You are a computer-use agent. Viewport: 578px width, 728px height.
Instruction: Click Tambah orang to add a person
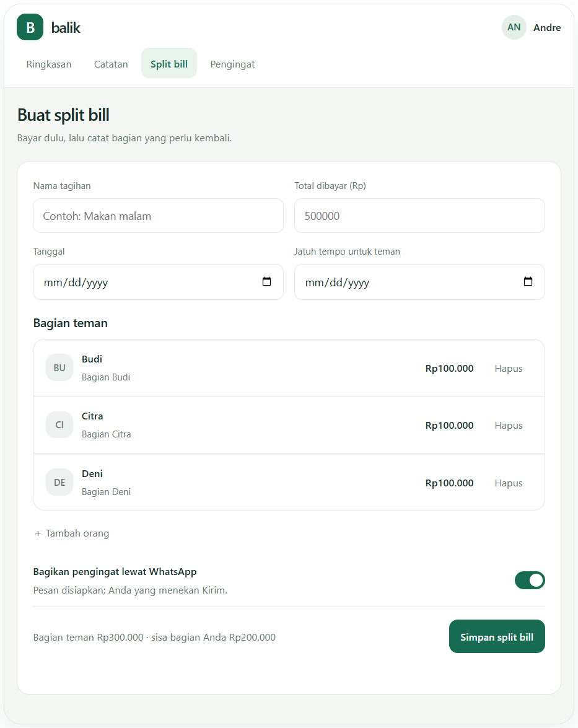point(72,533)
